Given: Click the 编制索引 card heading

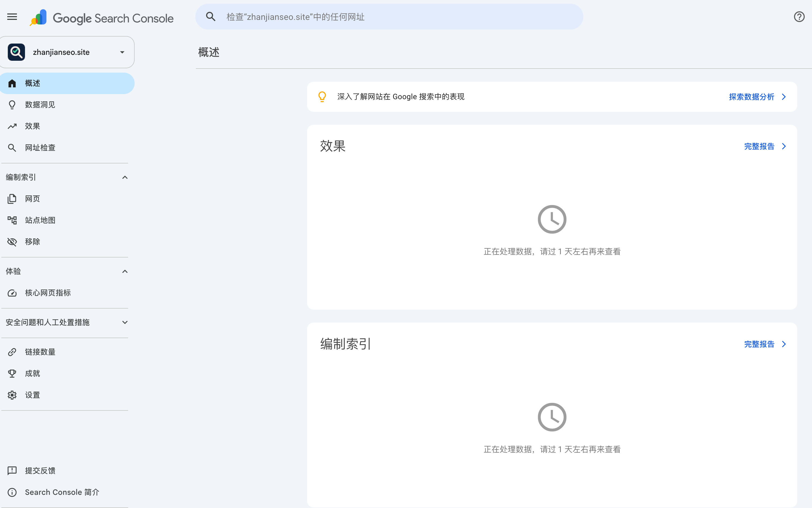Looking at the screenshot, I should (x=346, y=344).
